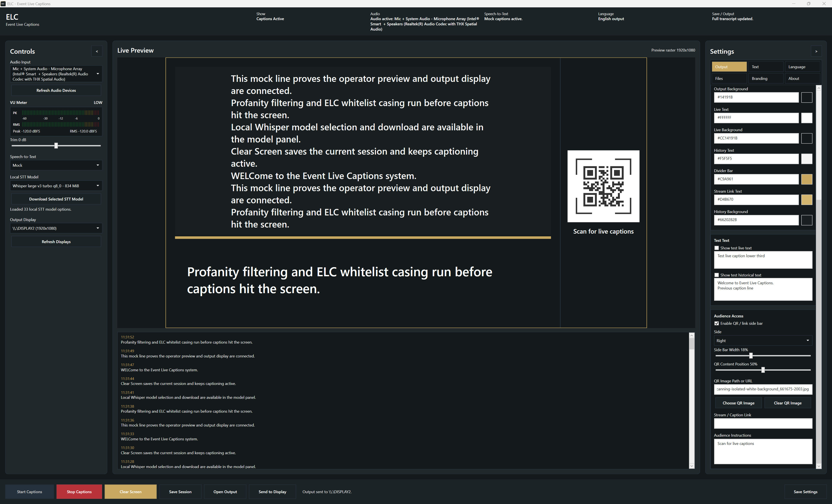
Task: Toggle Show test historical text checkbox
Action: pyautogui.click(x=717, y=275)
